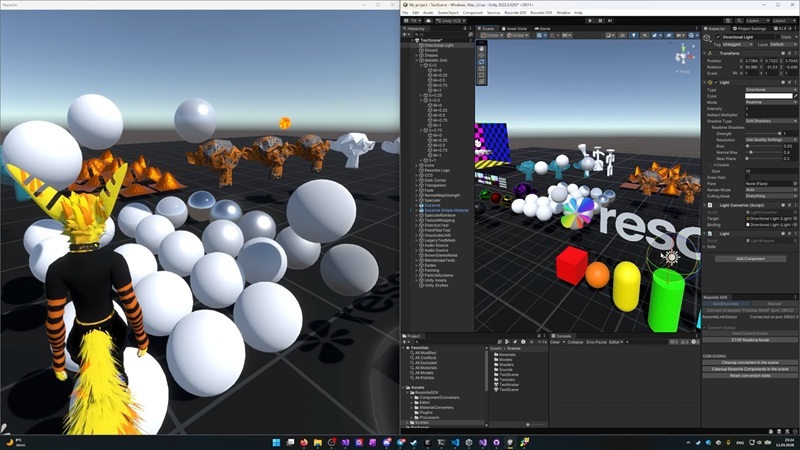Select the Hand (View) tool in Scene overlay
This screenshot has height=450, width=800.
[481, 49]
